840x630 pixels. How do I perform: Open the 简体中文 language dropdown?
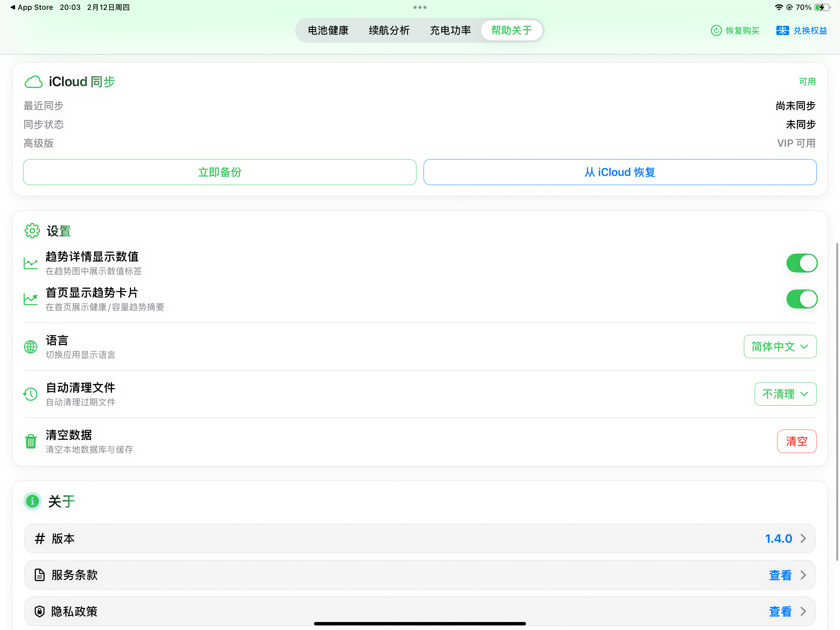[x=780, y=347]
